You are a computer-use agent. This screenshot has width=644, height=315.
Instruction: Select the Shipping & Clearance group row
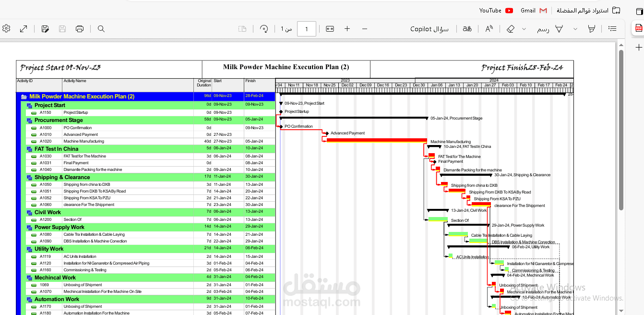150,177
